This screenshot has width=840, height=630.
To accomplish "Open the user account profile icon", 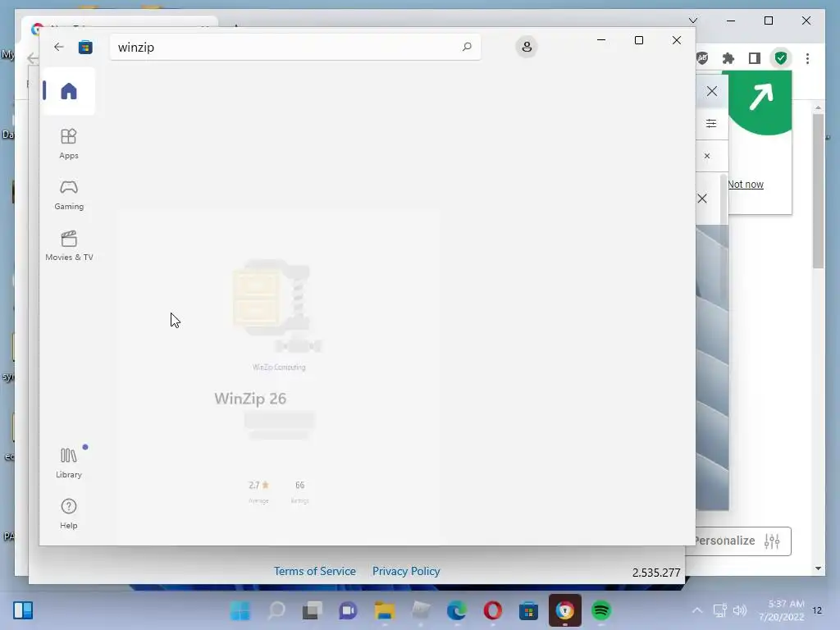I will click(x=527, y=47).
